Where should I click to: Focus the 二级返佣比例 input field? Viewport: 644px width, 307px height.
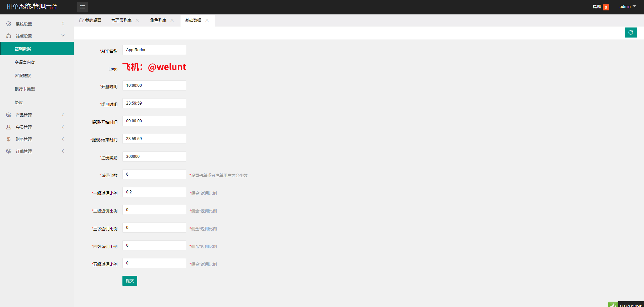[x=154, y=210]
